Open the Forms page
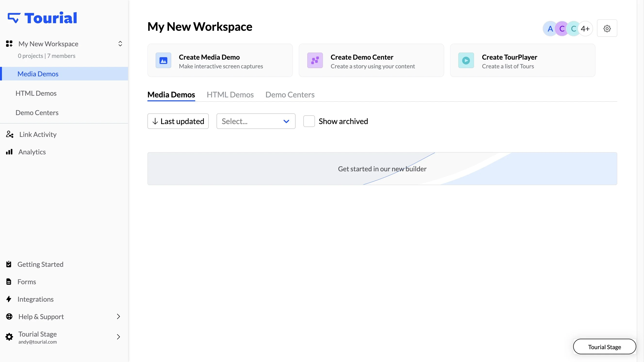 click(27, 282)
